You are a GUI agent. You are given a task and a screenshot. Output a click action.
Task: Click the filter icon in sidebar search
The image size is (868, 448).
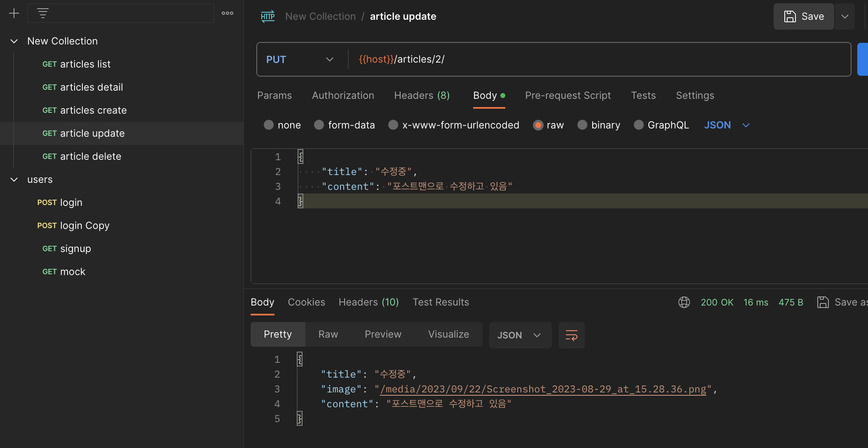[x=43, y=13]
